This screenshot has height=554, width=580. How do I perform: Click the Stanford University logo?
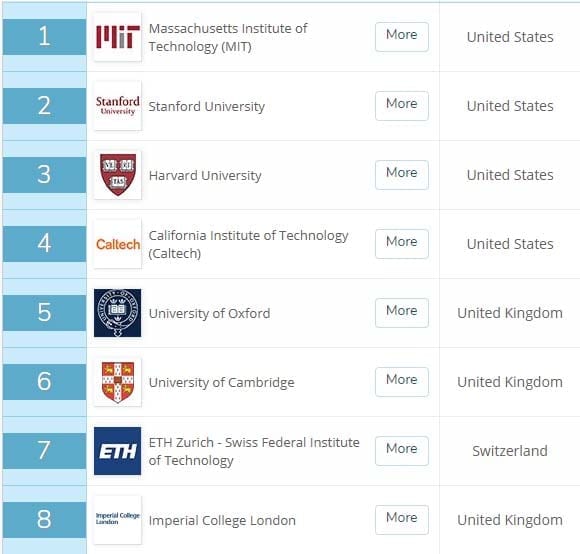click(x=118, y=106)
